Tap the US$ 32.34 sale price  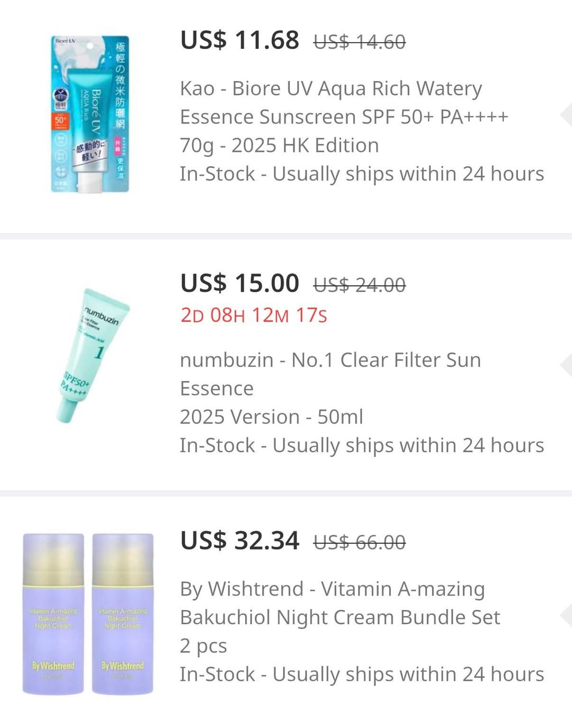point(239,541)
